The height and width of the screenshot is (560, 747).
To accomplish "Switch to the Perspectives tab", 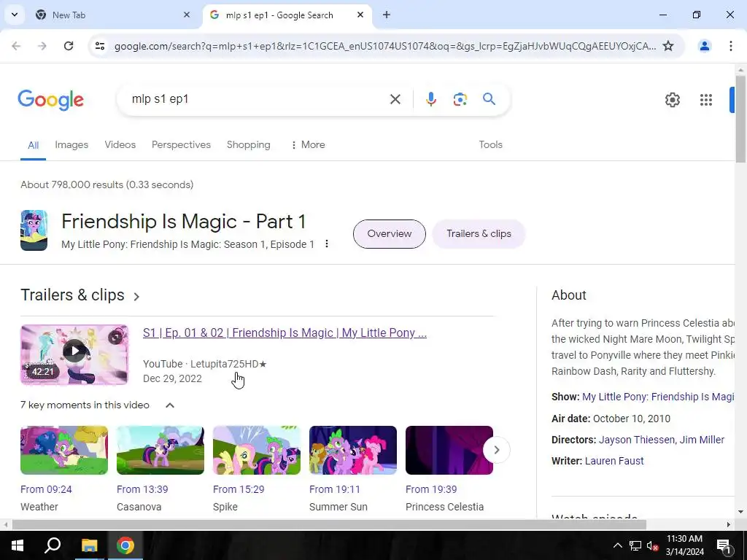I will click(181, 144).
